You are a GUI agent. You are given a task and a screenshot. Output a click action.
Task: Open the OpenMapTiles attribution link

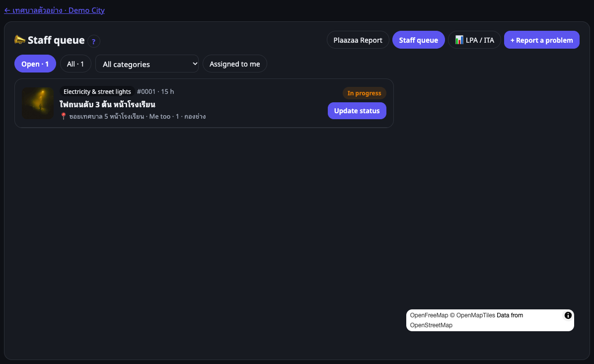click(x=475, y=315)
